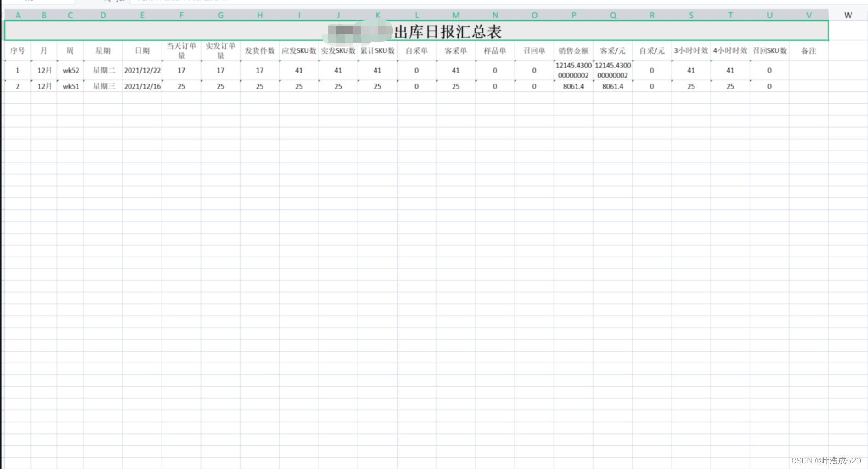Viewport: 868px width, 469px height.
Task: Select the date cell 2021/12/22
Action: (142, 70)
